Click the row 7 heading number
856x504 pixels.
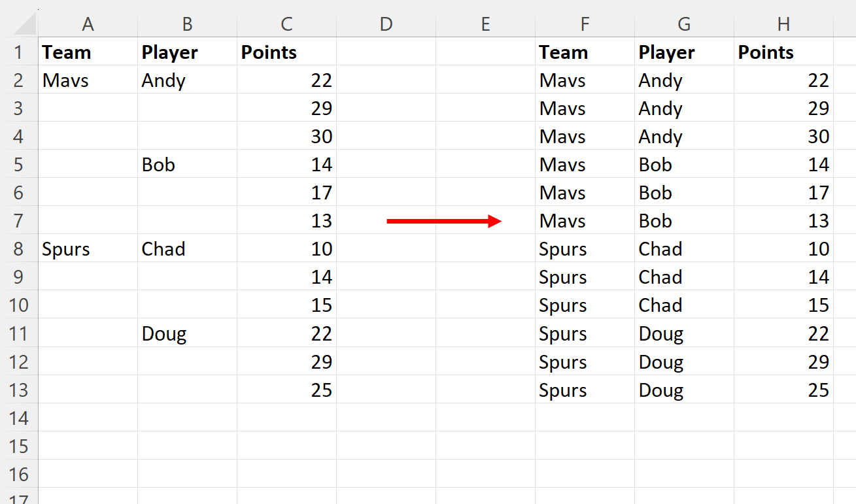pos(20,220)
